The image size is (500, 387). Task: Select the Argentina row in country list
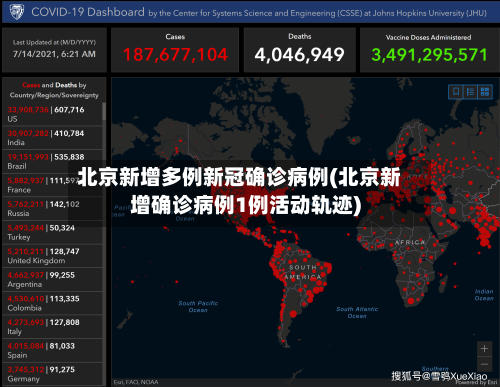[53, 280]
